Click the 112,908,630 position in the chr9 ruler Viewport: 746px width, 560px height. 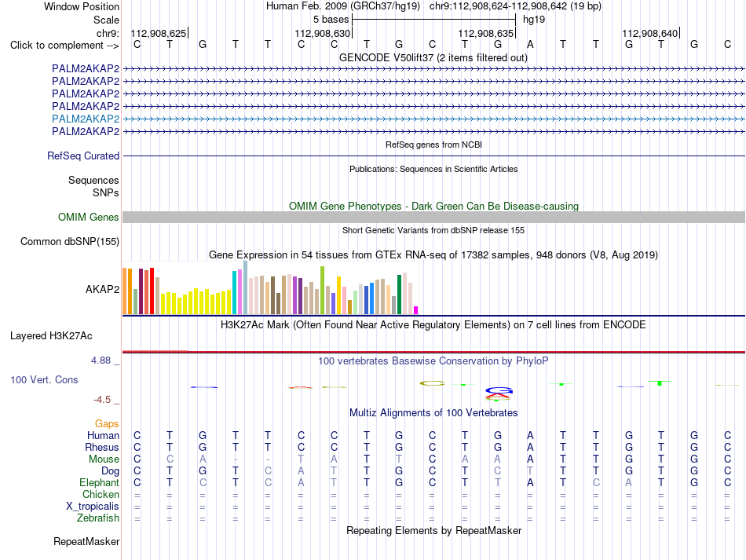[323, 33]
